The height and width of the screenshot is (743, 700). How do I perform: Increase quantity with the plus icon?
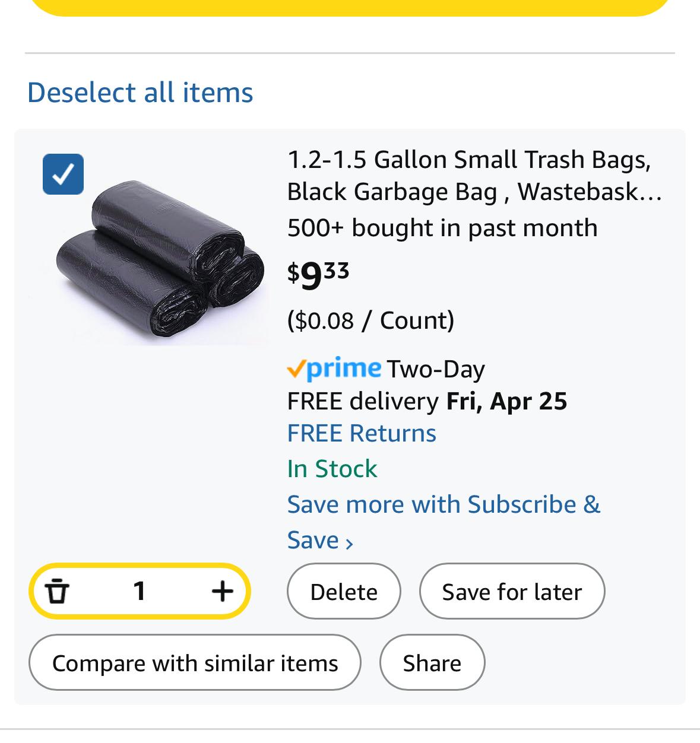click(222, 590)
